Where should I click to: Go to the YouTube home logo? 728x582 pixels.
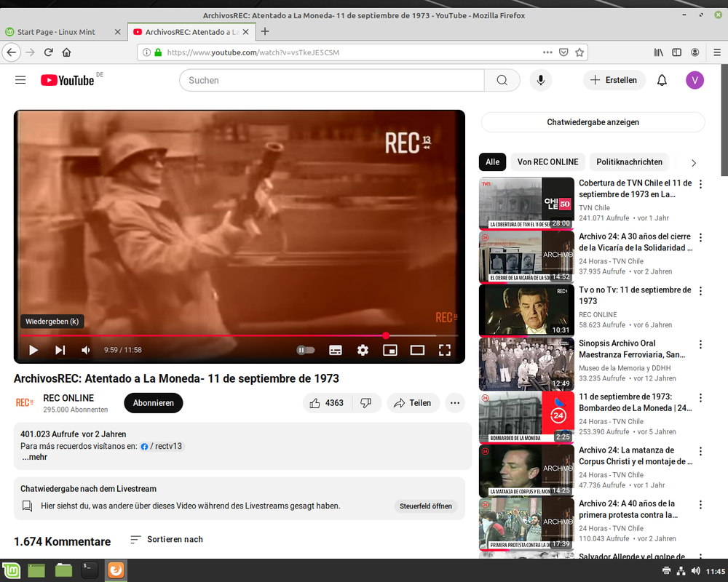[67, 80]
